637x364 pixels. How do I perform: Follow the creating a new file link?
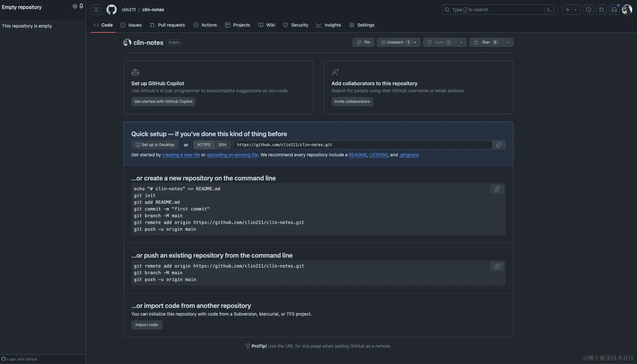[x=181, y=155]
